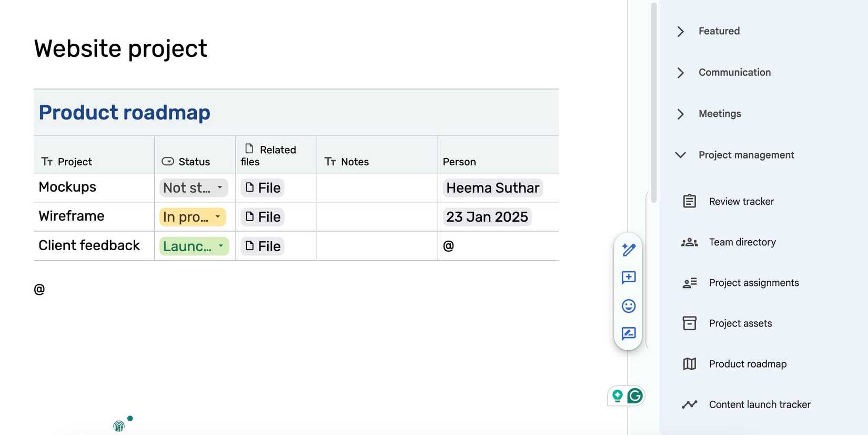The height and width of the screenshot is (435, 868).
Task: Click the Project assets archive icon
Action: pyautogui.click(x=689, y=323)
